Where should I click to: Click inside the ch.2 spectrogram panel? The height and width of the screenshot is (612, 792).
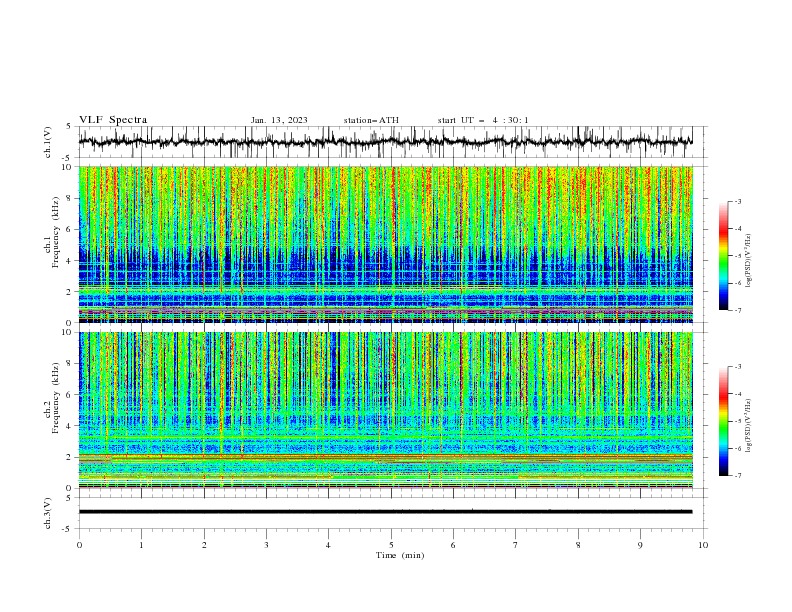tap(385, 410)
